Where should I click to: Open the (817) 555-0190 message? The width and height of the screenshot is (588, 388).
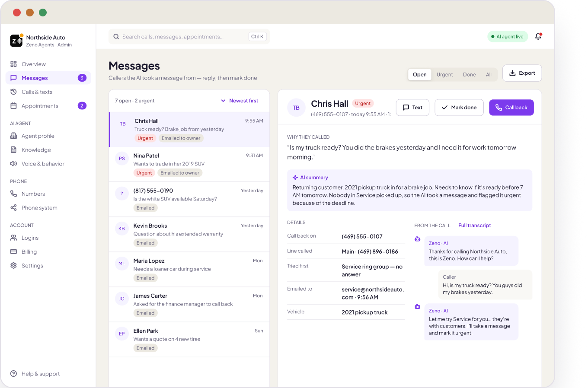click(189, 199)
